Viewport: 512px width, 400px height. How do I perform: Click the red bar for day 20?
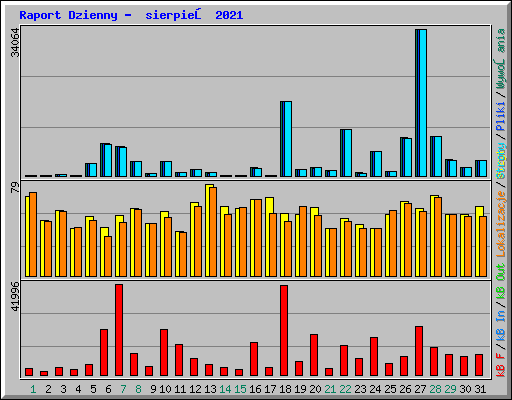314,355
